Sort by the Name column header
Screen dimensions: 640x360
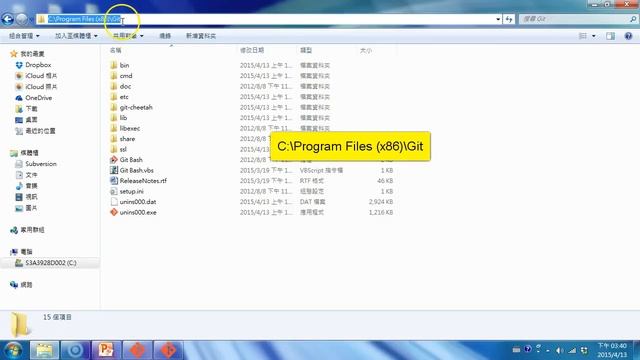[116, 50]
